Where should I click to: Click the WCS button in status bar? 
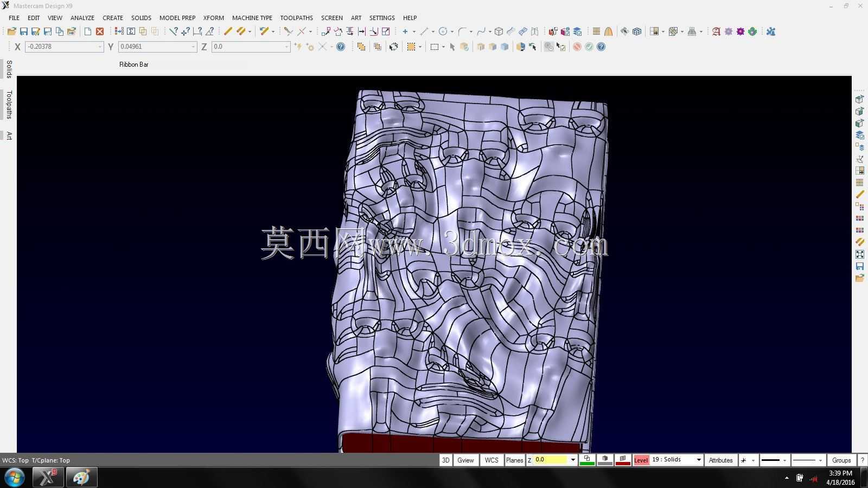[x=492, y=460]
